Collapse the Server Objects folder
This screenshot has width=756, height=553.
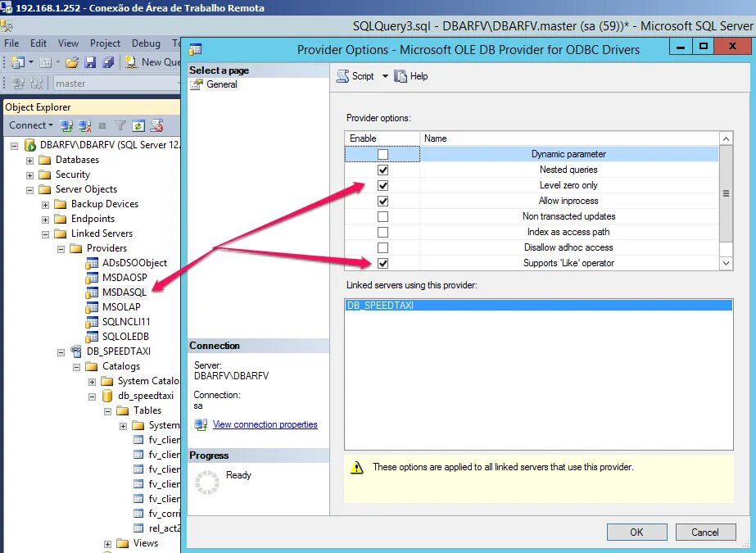tap(29, 190)
